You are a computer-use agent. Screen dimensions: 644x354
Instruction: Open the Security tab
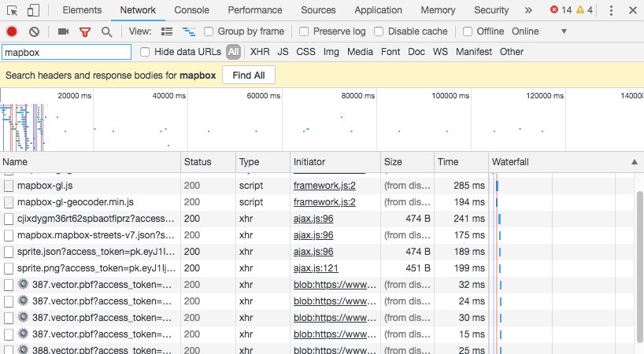click(491, 10)
